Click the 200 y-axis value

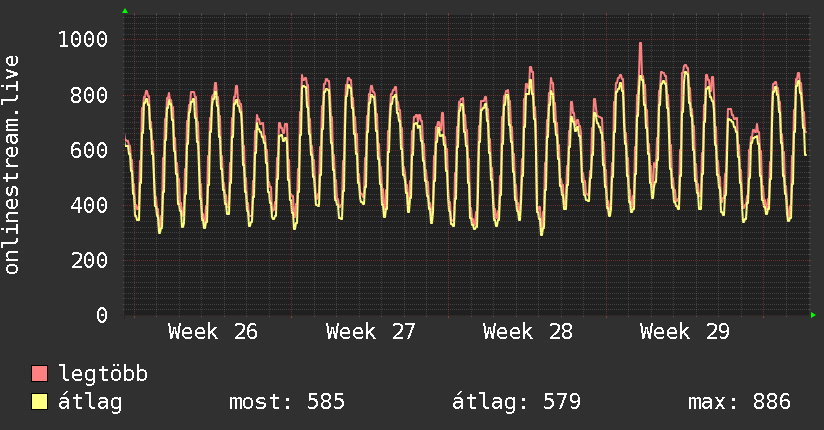(x=89, y=260)
